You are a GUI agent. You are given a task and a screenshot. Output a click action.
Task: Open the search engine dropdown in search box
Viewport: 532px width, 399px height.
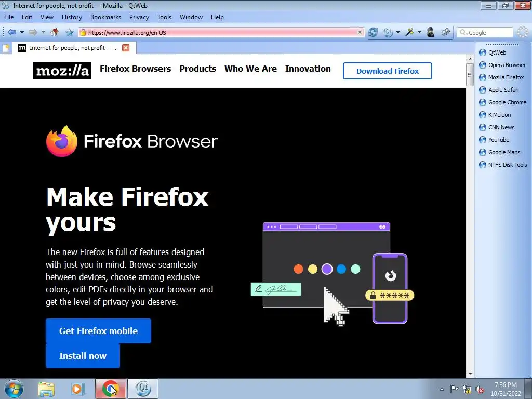pyautogui.click(x=463, y=33)
